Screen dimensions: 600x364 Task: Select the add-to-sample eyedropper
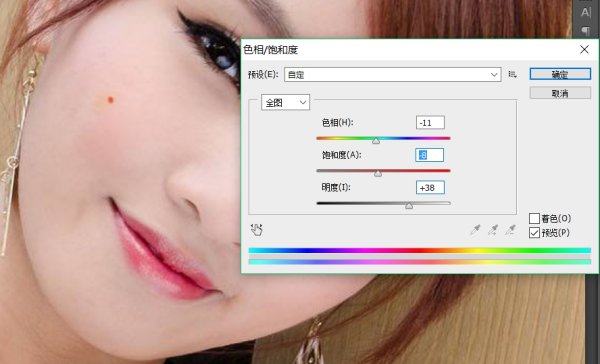[x=493, y=230]
